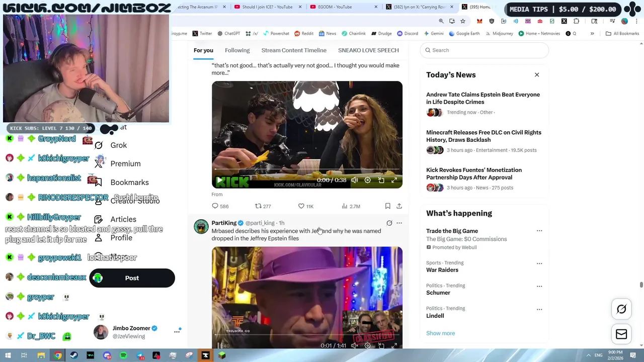This screenshot has width=644, height=362.
Task: Click the taskbar clock showing 9:00 PM
Action: [615, 355]
